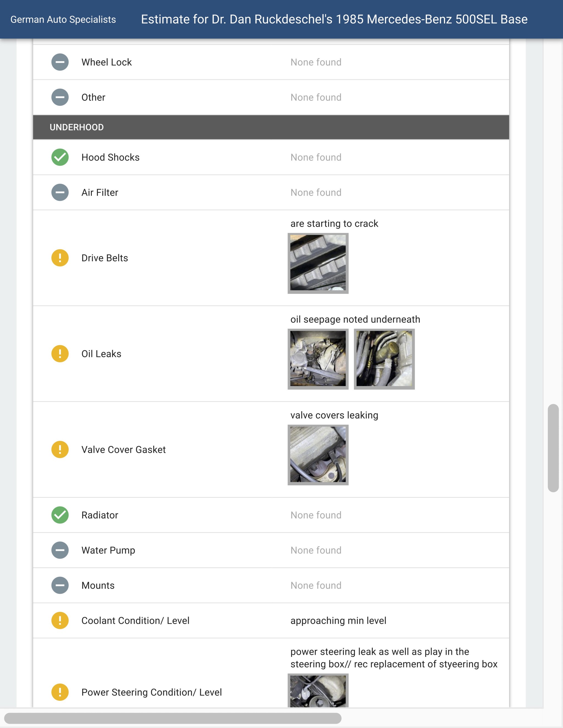Click the yellow warning icon for Oil Leaks
This screenshot has height=728, width=563.
pyautogui.click(x=60, y=353)
